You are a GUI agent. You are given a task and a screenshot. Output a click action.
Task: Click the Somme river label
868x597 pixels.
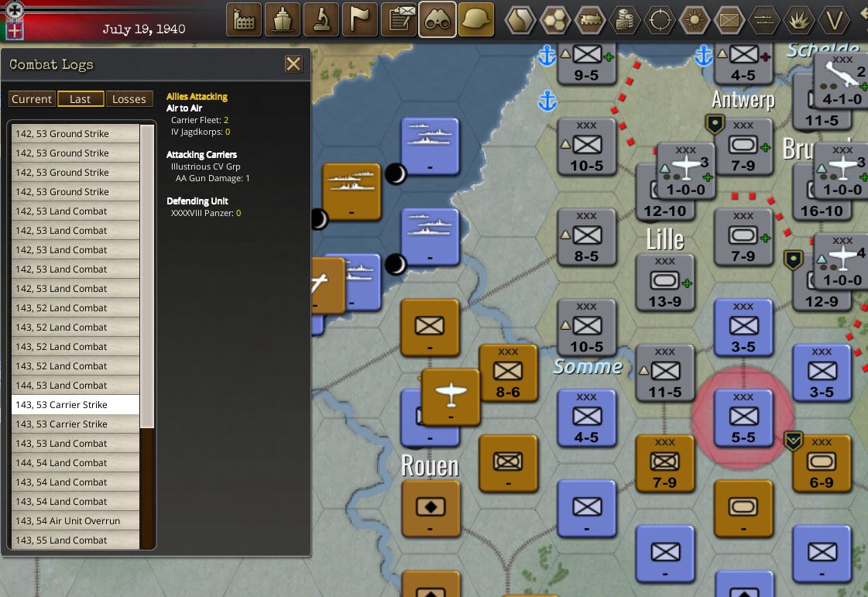[x=588, y=366]
